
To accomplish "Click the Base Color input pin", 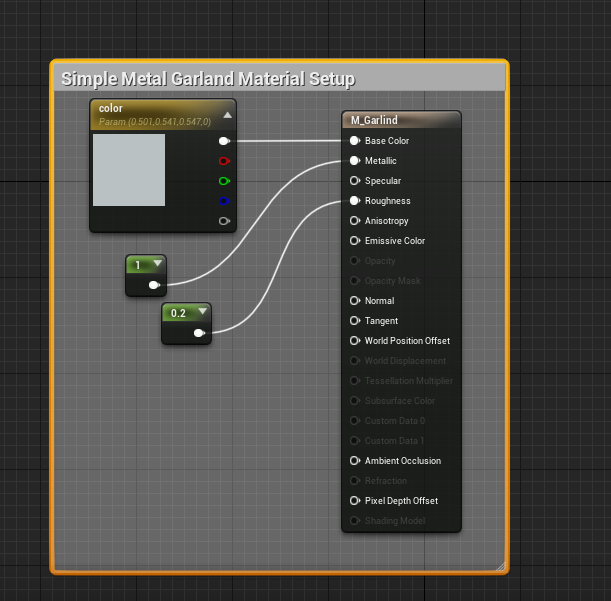I will click(x=355, y=141).
